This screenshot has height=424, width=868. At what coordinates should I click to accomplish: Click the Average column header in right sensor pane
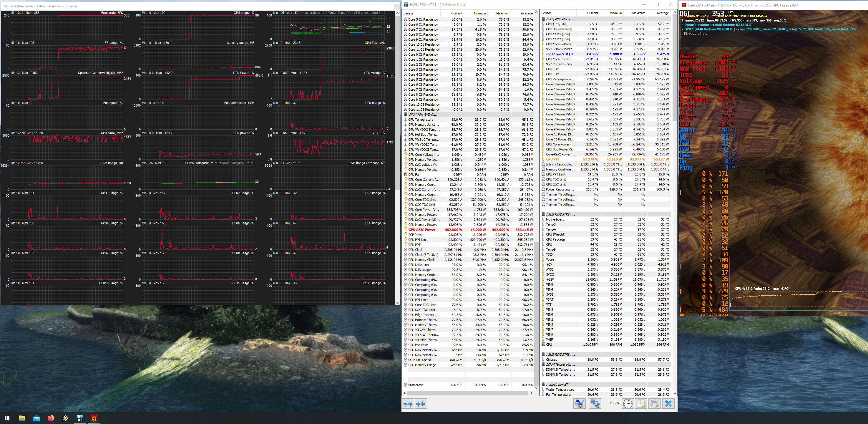pos(663,13)
